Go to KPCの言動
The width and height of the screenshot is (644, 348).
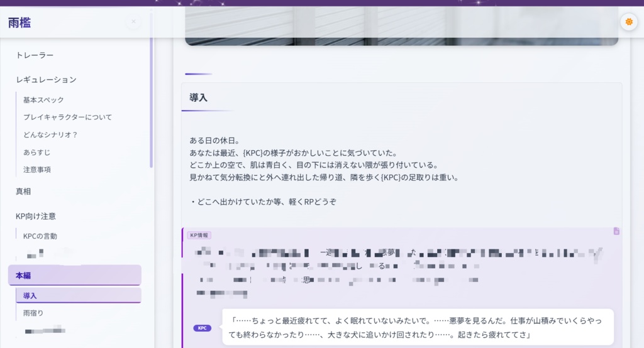pos(40,236)
